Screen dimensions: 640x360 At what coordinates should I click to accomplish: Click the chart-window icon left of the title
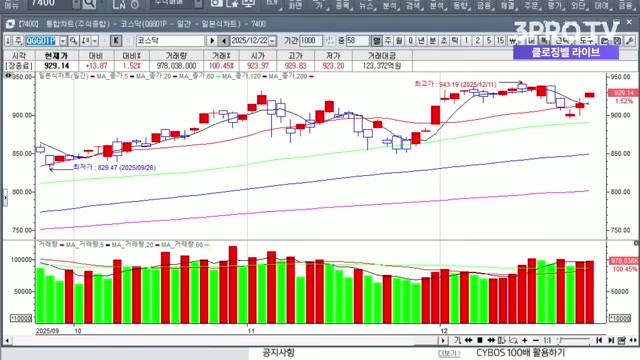tap(10, 24)
